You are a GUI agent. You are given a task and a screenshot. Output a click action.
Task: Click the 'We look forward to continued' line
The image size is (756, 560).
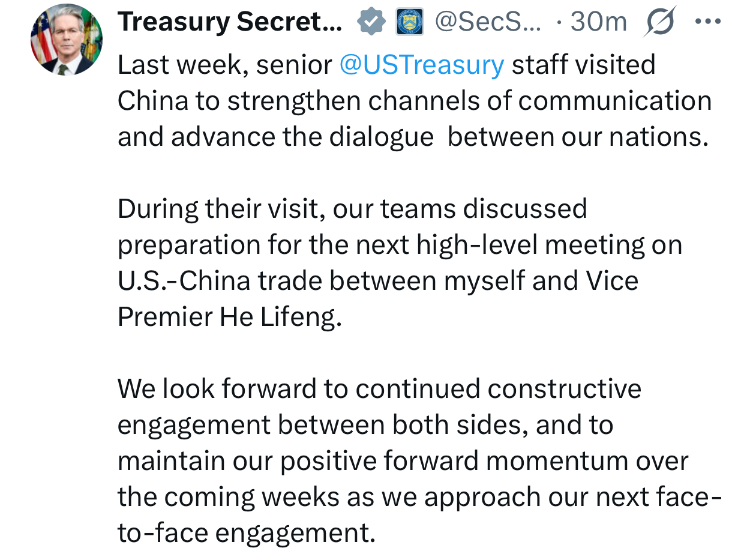click(379, 389)
